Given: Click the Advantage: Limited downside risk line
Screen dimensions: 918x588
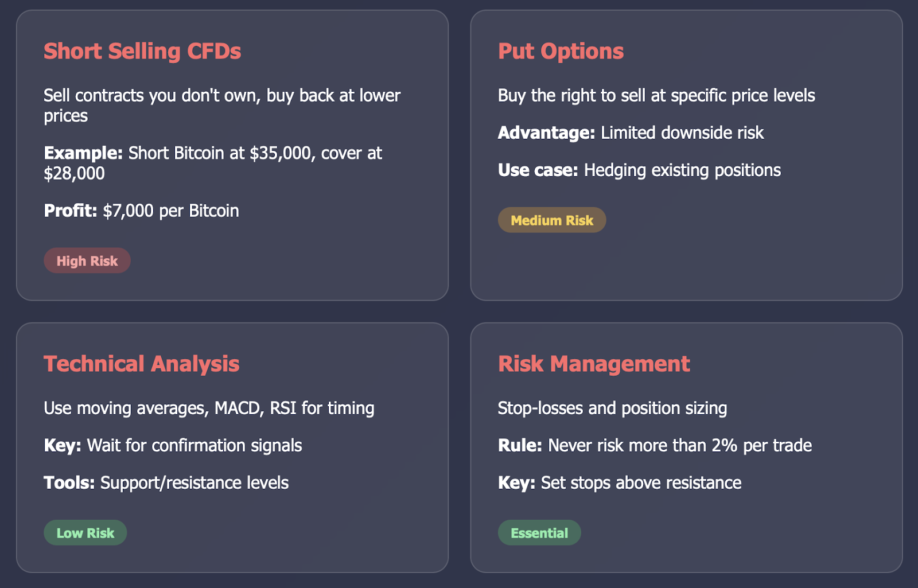Looking at the screenshot, I should pos(631,133).
